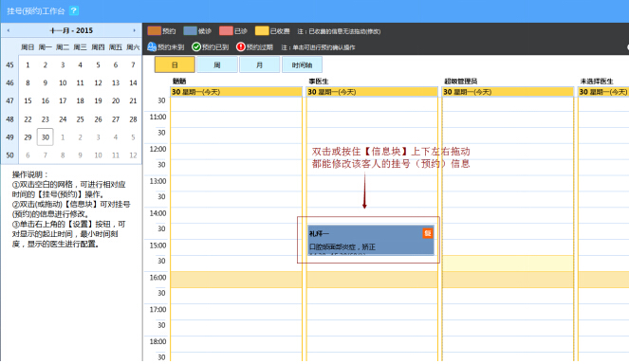Select date 16 in the mini calendar
629x364 pixels.
point(46,100)
